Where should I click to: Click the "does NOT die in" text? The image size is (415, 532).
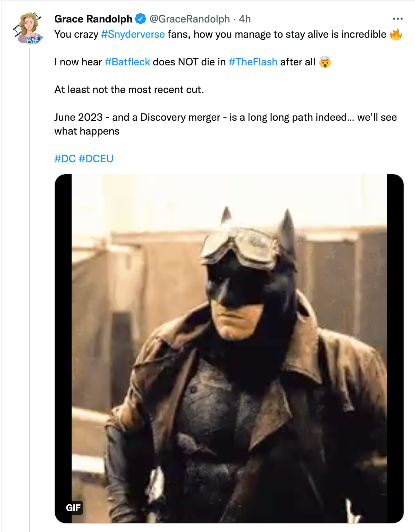189,62
